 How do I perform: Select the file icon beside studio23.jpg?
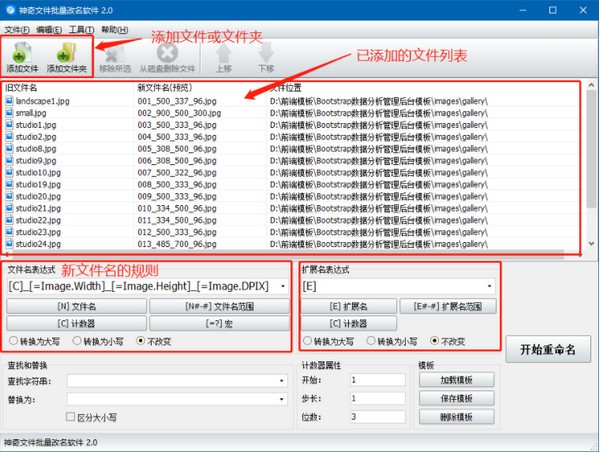pos(10,232)
